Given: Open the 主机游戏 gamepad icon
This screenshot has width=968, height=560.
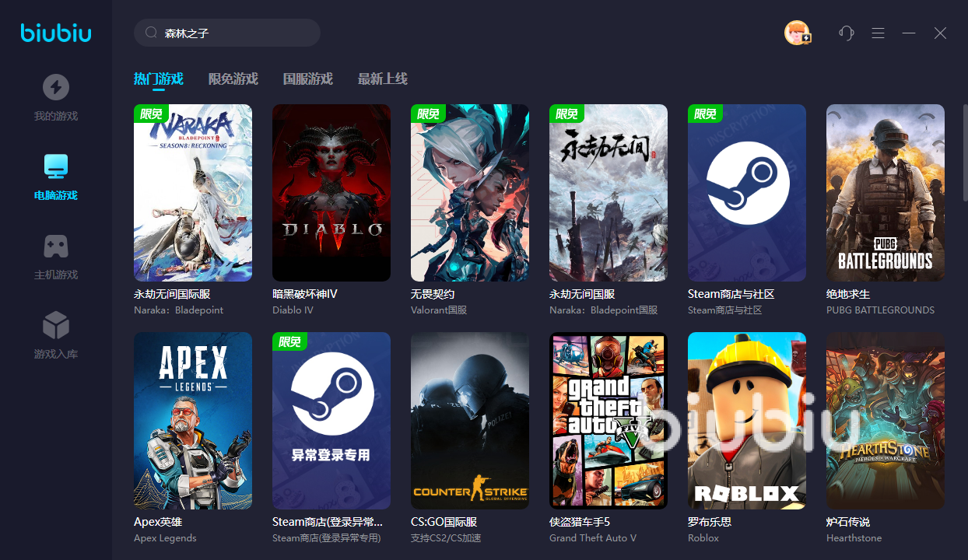Looking at the screenshot, I should [55, 247].
